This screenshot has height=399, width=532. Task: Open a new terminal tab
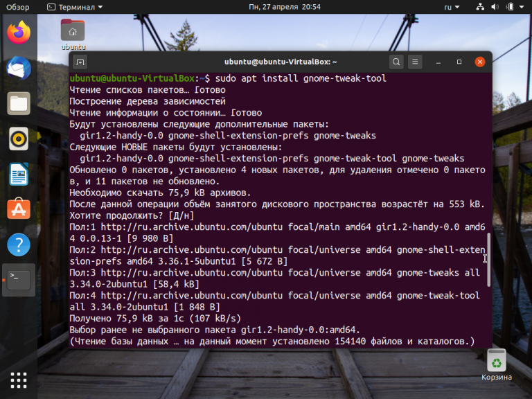pos(80,62)
